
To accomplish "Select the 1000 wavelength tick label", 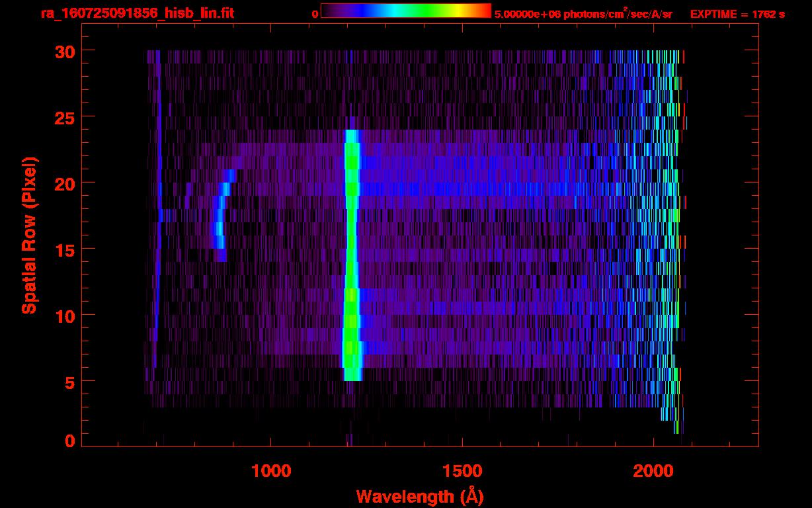I will [x=271, y=471].
